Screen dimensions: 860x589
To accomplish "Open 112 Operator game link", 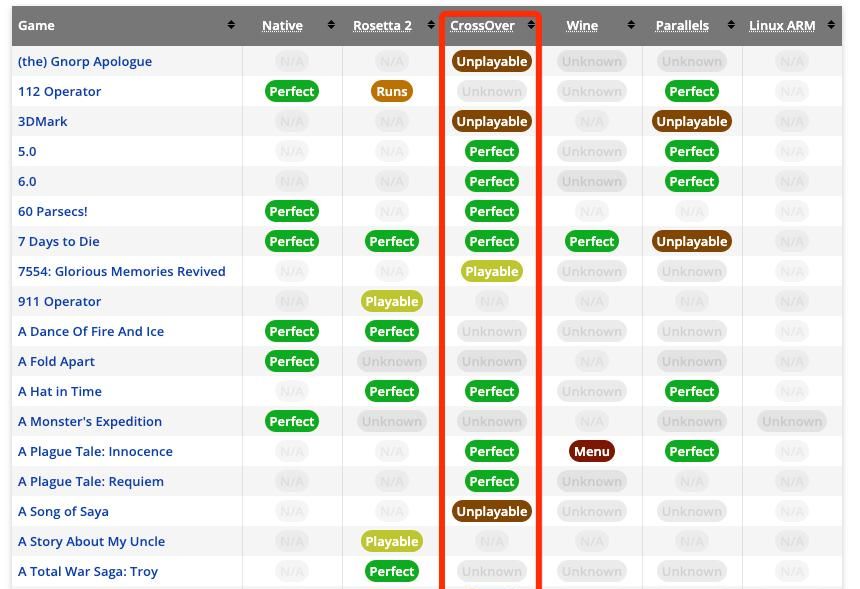I will [59, 92].
